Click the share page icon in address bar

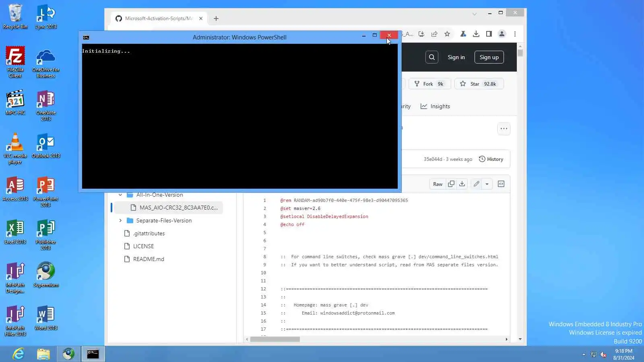[434, 34]
